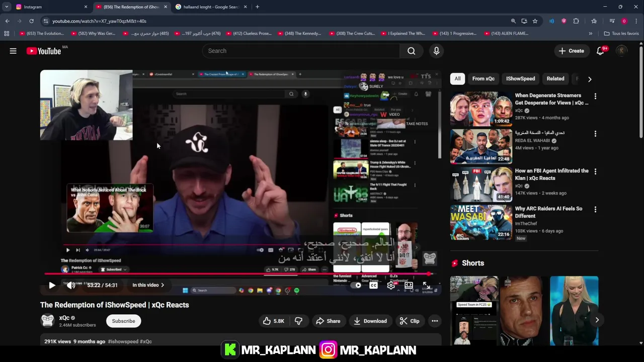
Task: Go to the YouTube home logo
Action: 44,51
